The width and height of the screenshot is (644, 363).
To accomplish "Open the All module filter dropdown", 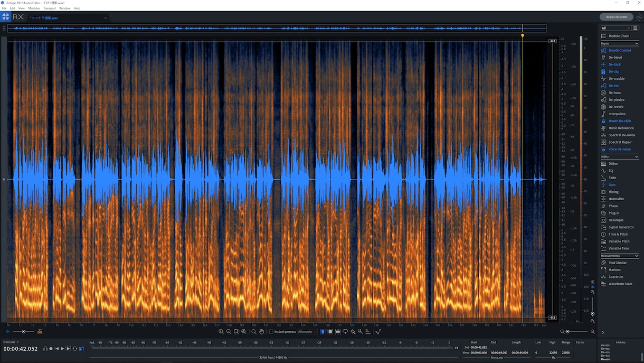I will coord(616,28).
